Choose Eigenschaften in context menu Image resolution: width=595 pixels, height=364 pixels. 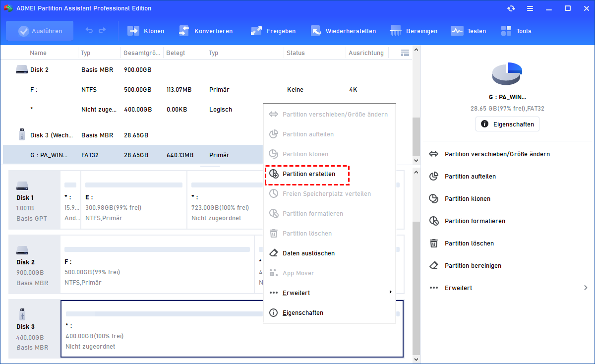(329, 313)
